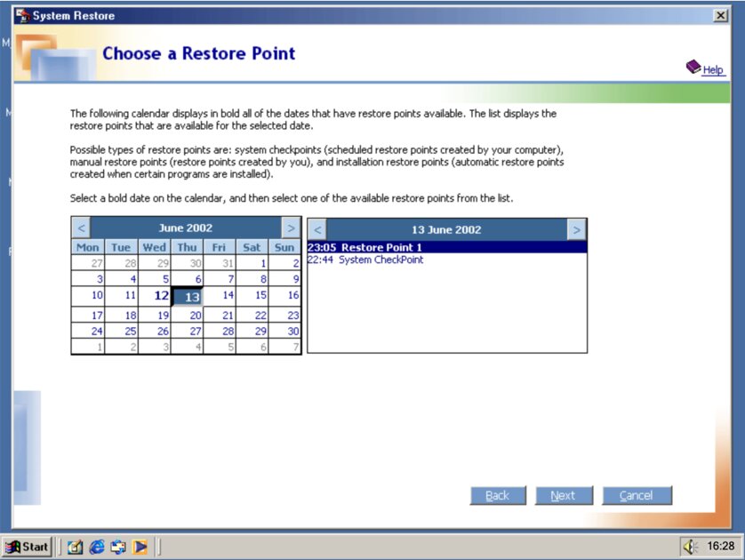Select 12 June on the calendar

pyautogui.click(x=160, y=295)
